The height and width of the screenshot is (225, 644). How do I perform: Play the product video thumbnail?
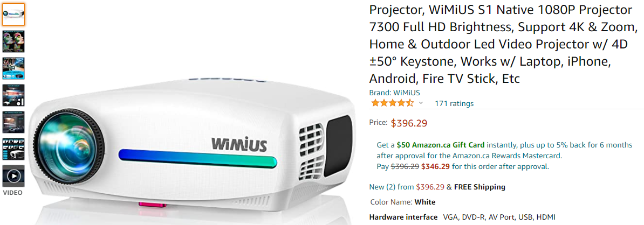(x=13, y=176)
